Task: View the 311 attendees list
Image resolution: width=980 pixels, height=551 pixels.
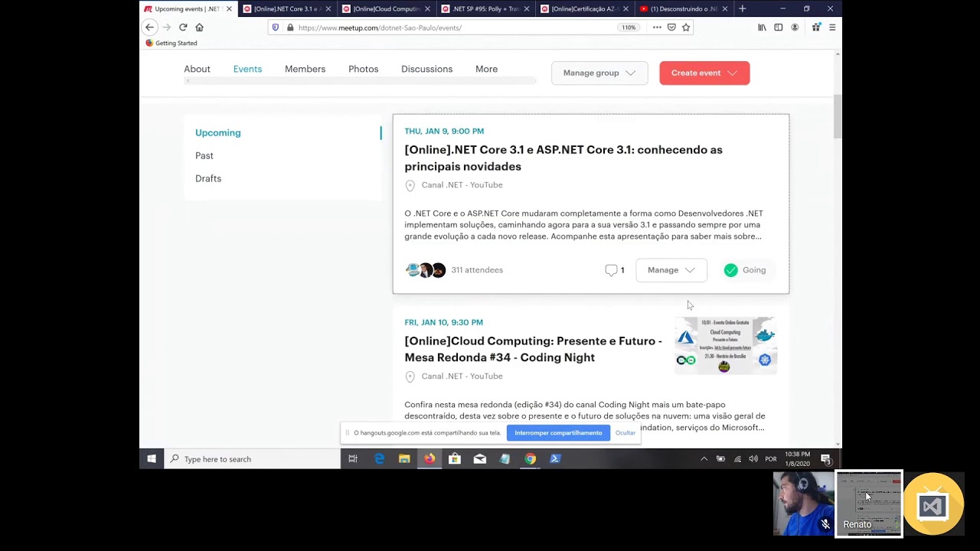Action: [x=477, y=270]
